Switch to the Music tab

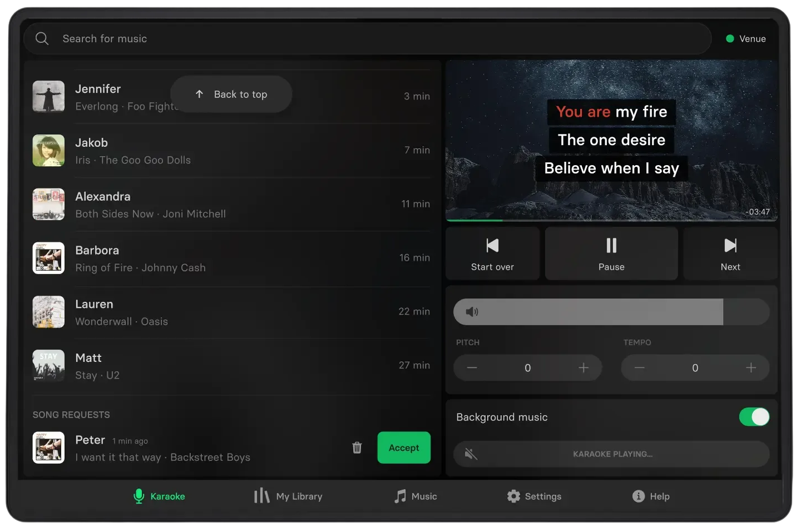(416, 496)
